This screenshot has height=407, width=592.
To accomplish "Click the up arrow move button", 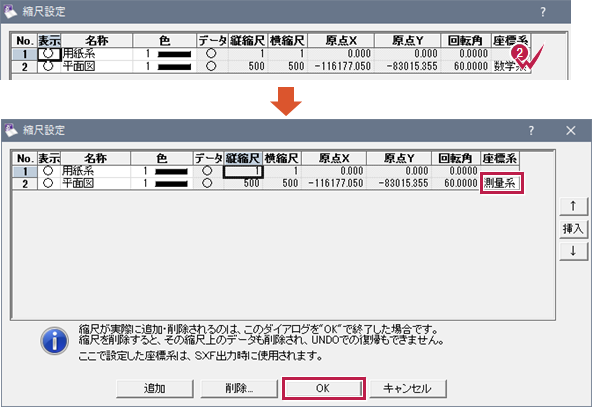I will (x=573, y=206).
